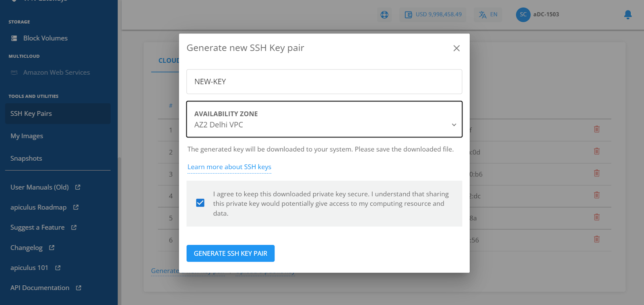
Task: Click the Generate SSH Key Pair button
Action: click(x=230, y=253)
